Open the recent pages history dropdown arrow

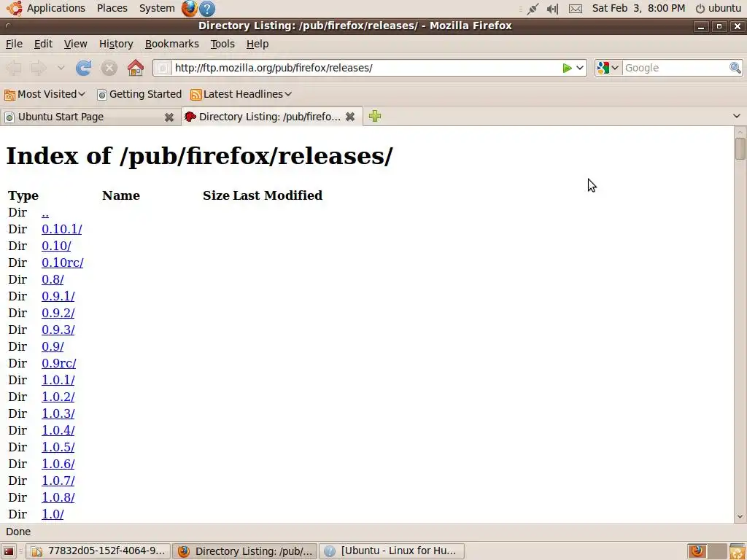point(61,68)
